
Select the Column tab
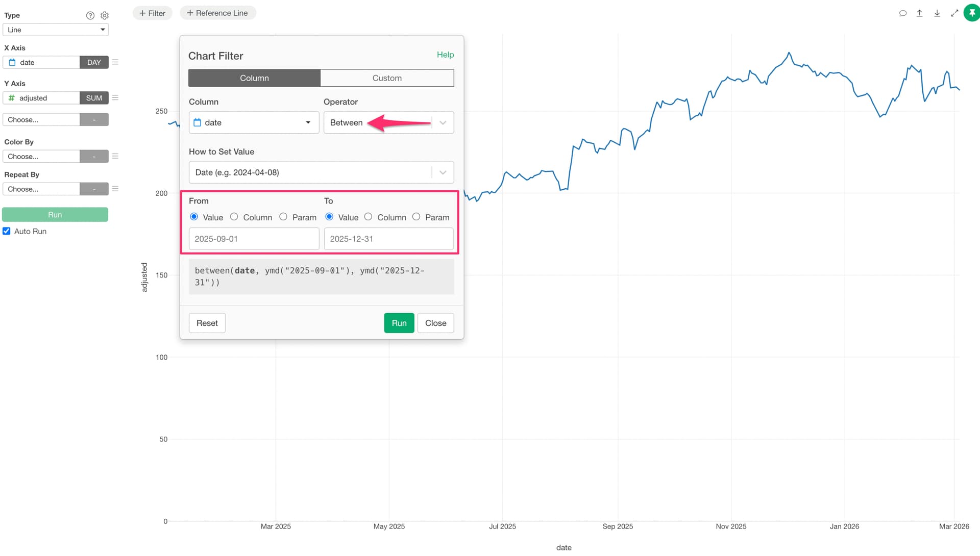tap(254, 78)
